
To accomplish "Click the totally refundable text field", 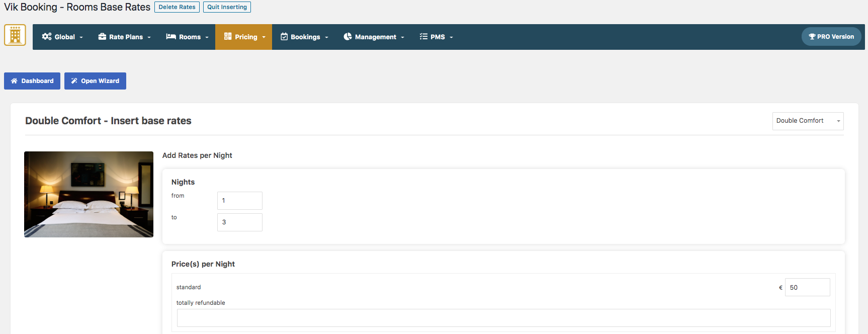I will [504, 318].
